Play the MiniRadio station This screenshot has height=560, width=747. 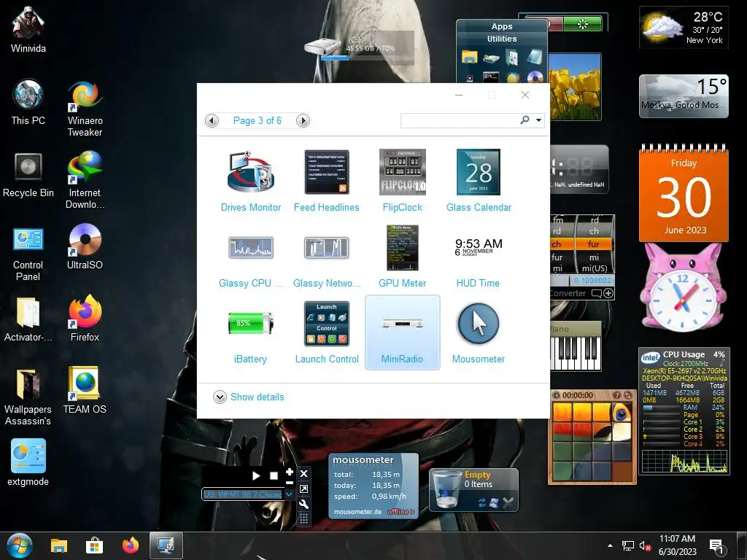click(256, 475)
